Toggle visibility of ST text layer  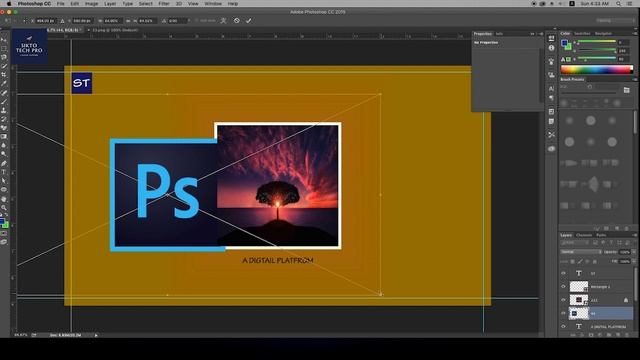(564, 273)
